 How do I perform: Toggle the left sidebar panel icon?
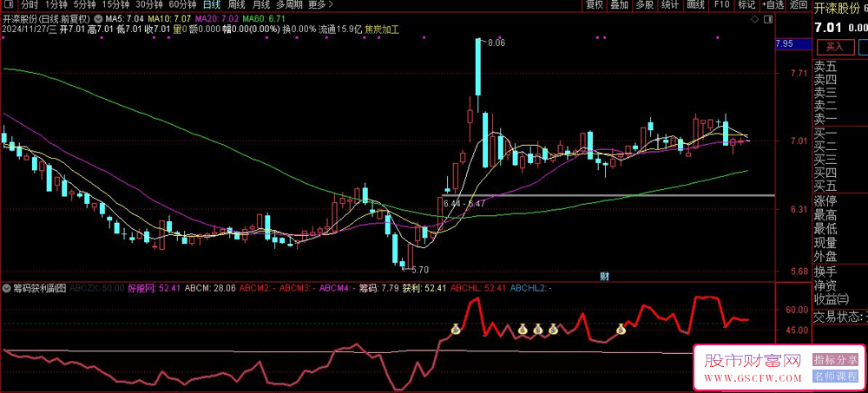(10, 5)
